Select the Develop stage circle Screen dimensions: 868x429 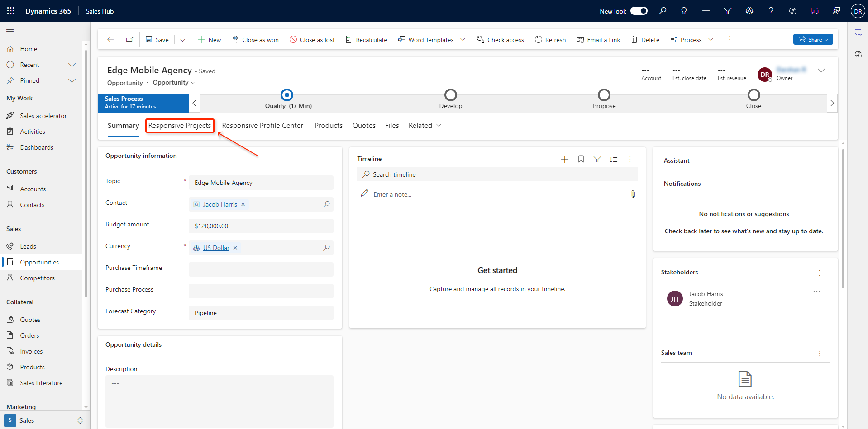click(x=451, y=95)
